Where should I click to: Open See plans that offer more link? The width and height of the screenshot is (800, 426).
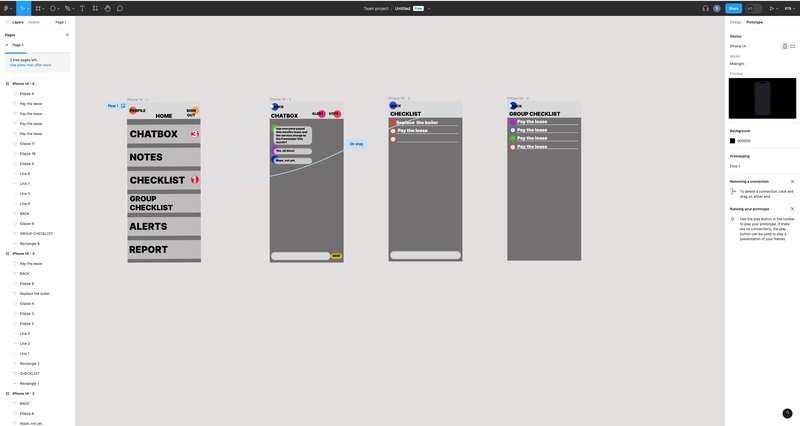[x=31, y=65]
